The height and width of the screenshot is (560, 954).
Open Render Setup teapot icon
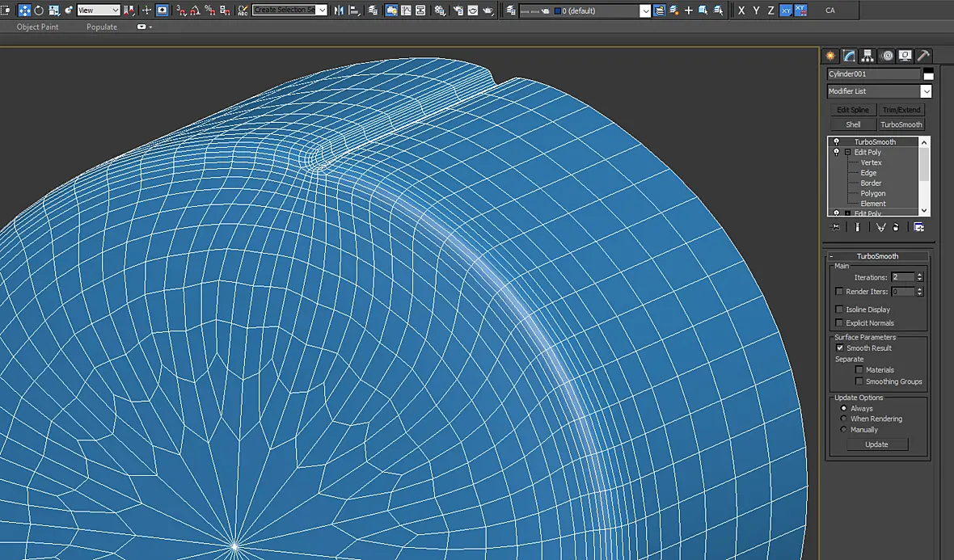tap(458, 11)
